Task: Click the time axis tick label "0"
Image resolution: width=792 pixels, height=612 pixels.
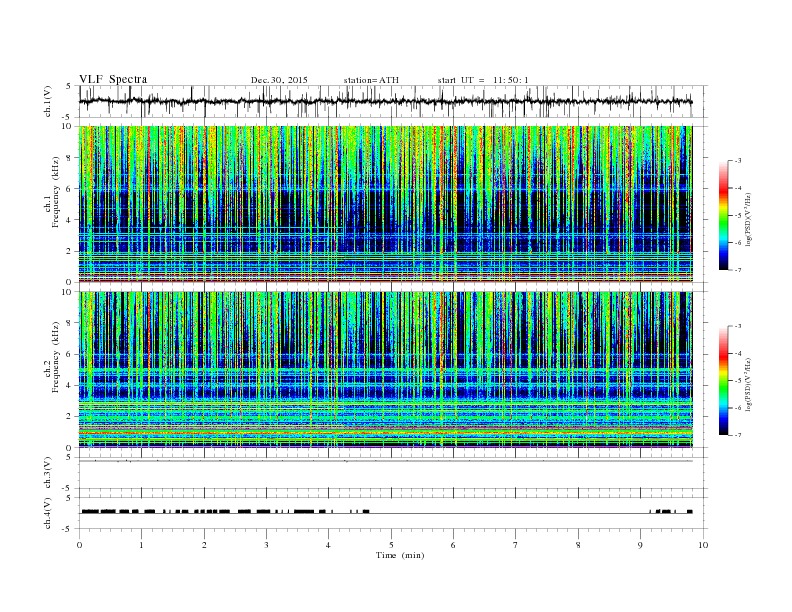Action: 79,545
